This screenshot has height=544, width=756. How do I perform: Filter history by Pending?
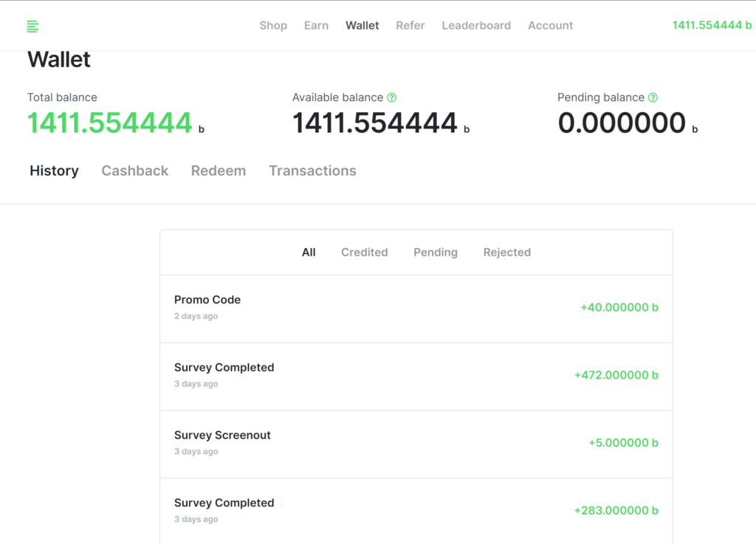tap(436, 252)
